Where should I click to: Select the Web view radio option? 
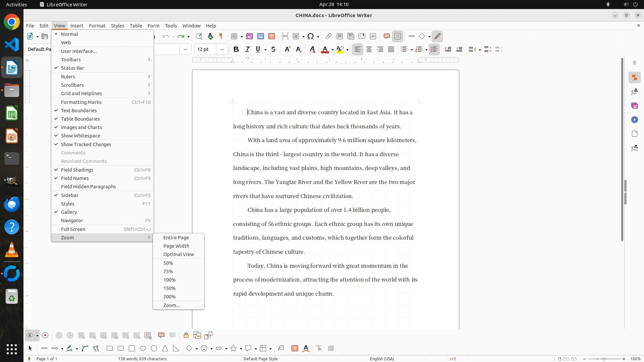tap(66, 43)
